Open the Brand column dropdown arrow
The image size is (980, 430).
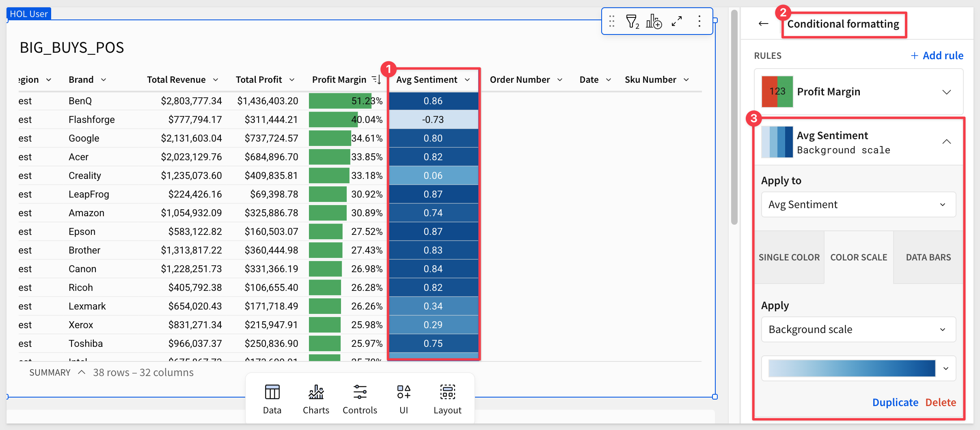pyautogui.click(x=104, y=80)
